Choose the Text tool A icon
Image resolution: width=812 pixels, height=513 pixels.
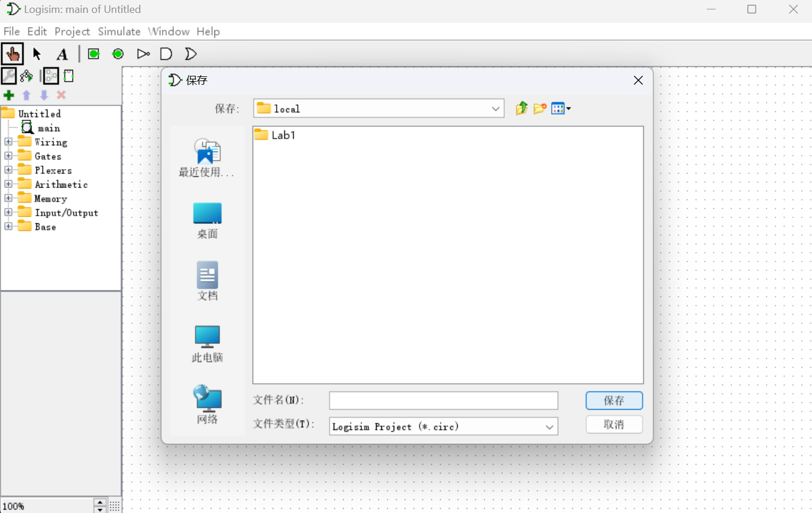62,55
